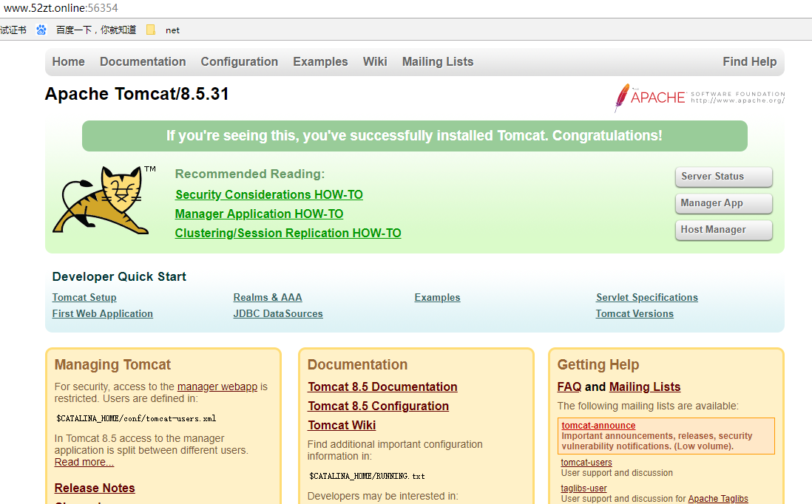Open the Home navigation item

[68, 61]
